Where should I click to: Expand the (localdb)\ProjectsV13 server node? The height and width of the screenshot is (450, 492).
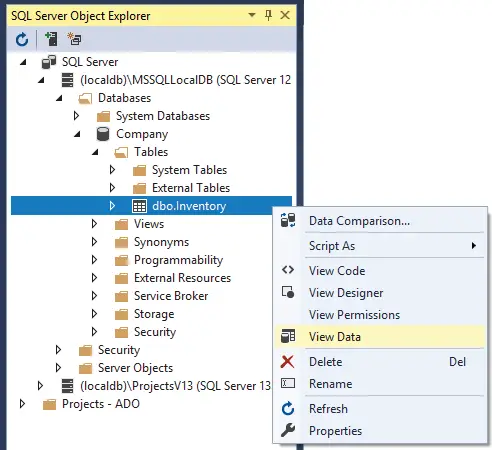(40, 386)
